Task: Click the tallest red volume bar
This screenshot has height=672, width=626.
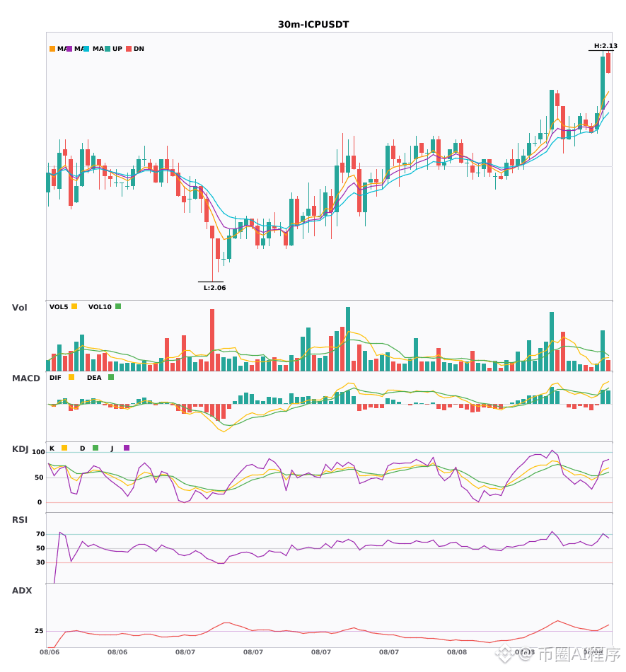Action: click(x=212, y=340)
